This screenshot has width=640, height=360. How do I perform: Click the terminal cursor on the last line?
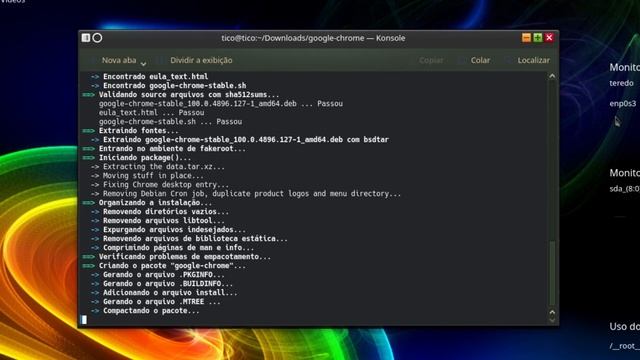tap(84, 320)
